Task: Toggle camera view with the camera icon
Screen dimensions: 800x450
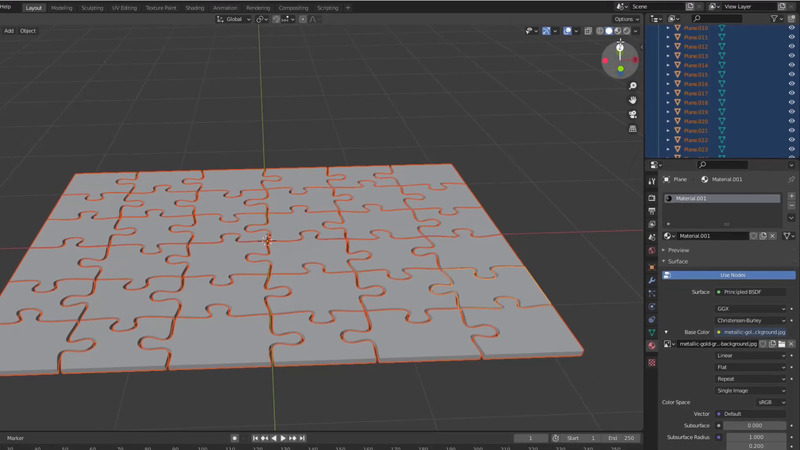Action: click(633, 114)
